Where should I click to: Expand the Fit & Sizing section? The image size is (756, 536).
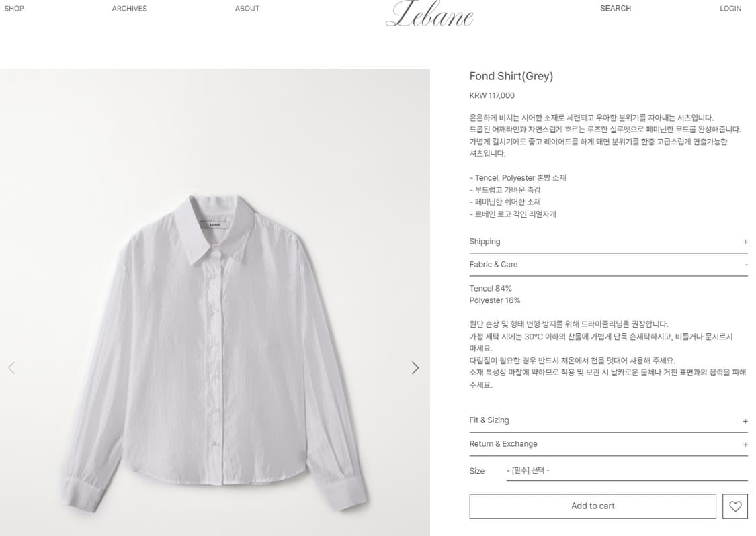608,420
